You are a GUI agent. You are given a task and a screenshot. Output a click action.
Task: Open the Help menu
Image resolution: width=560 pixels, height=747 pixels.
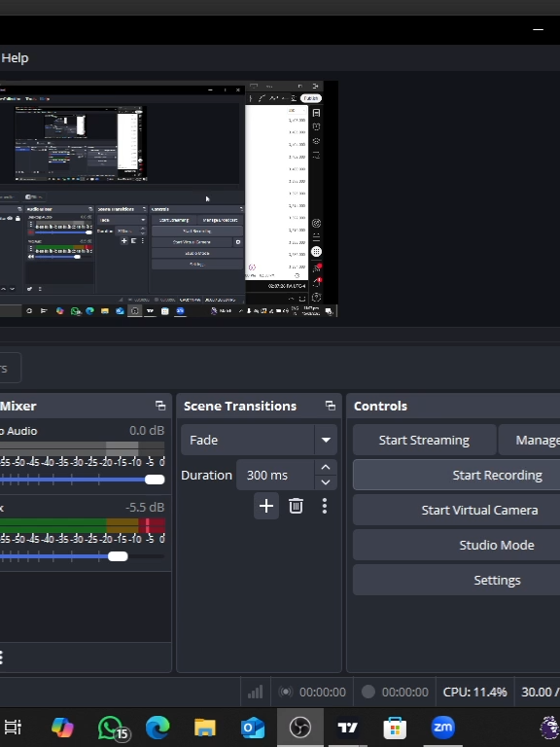click(x=15, y=58)
